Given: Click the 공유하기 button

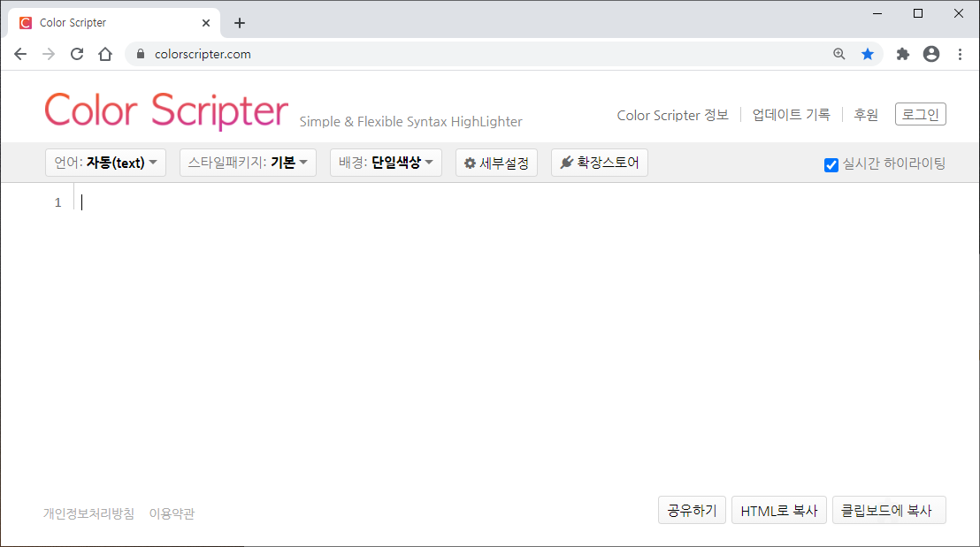Looking at the screenshot, I should pos(692,510).
